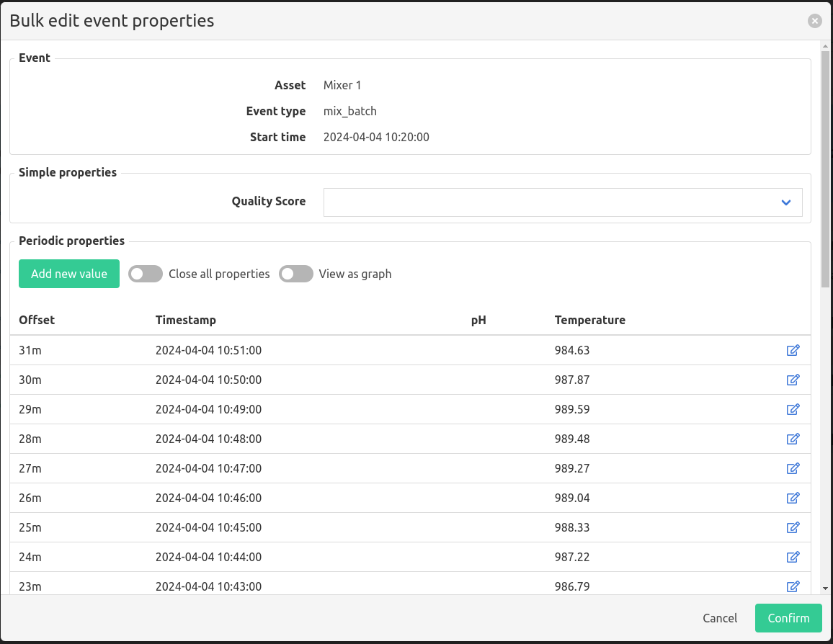Click temperature value 988.33
The image size is (833, 644).
[x=572, y=528]
